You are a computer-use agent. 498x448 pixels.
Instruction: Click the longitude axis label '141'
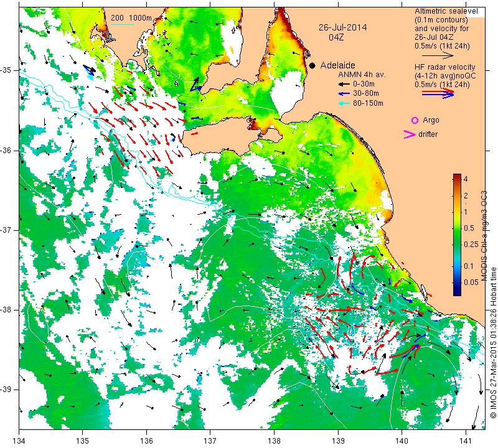tap(466, 441)
